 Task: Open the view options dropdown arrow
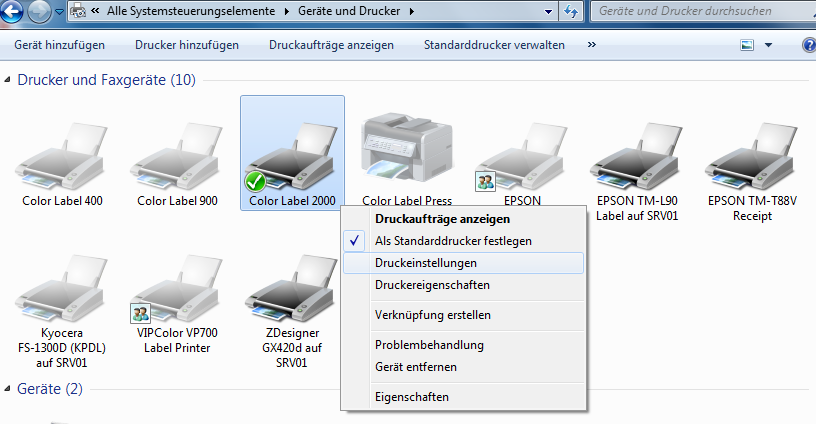pyautogui.click(x=769, y=45)
